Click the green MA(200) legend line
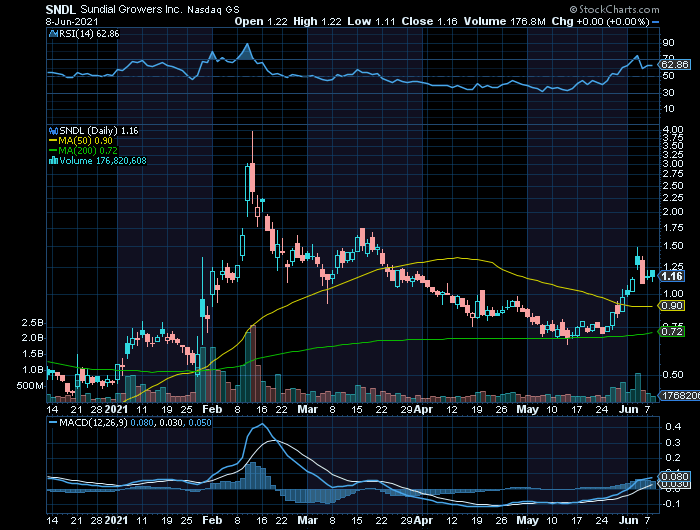 [53, 150]
